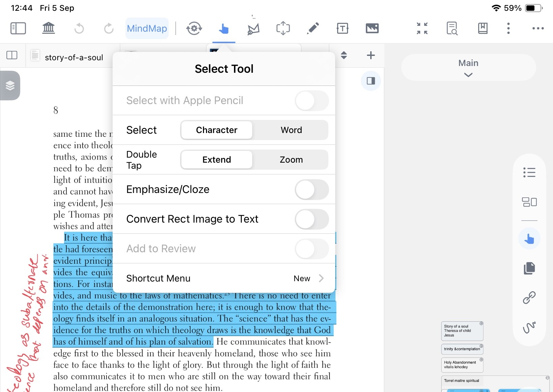
Task: Open the library building icon
Action: coord(49,28)
